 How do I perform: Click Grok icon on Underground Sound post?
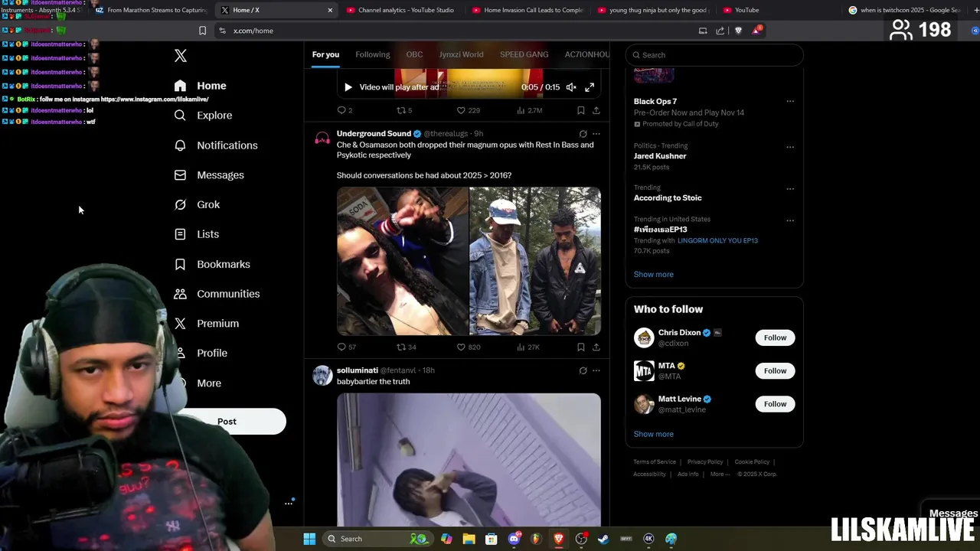tap(583, 134)
